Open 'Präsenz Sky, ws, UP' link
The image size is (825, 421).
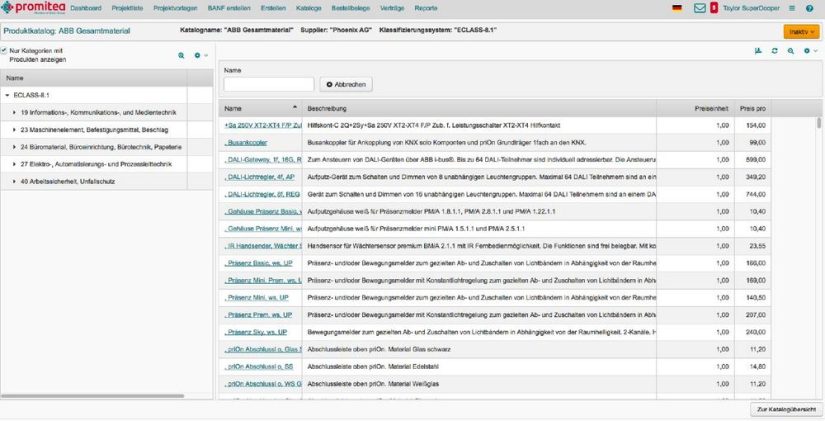pos(256,332)
